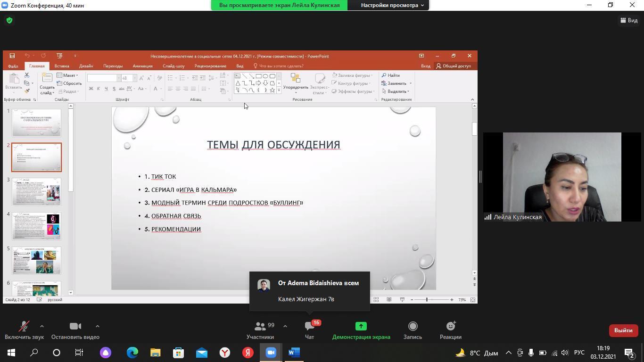Click the PowerPoint zoom slider
Viewport: 644px width, 362px height.
click(x=427, y=300)
